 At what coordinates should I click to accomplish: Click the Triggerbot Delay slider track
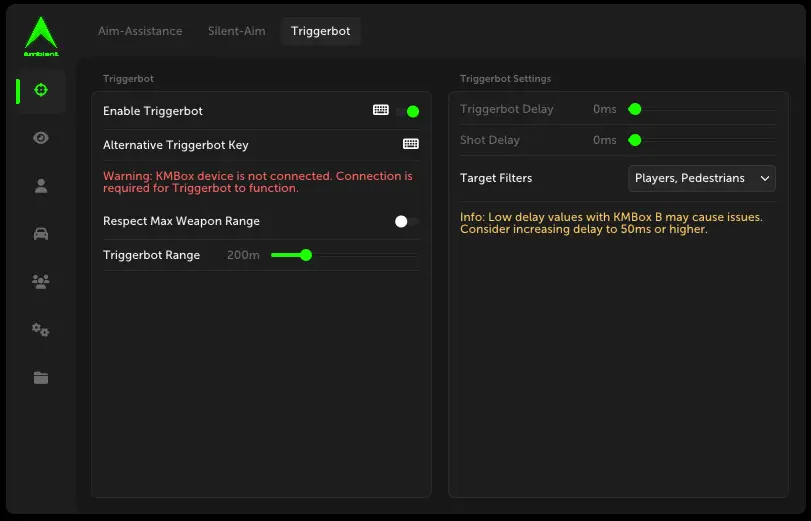click(705, 109)
